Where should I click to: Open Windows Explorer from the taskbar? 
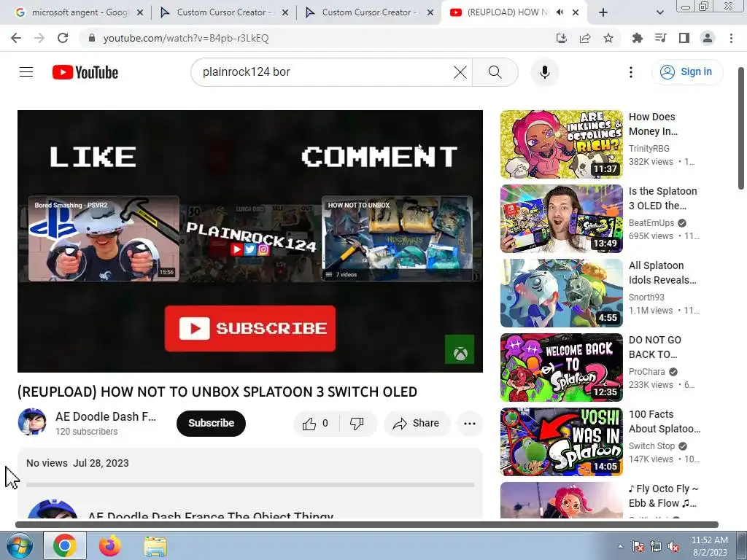[x=155, y=546]
